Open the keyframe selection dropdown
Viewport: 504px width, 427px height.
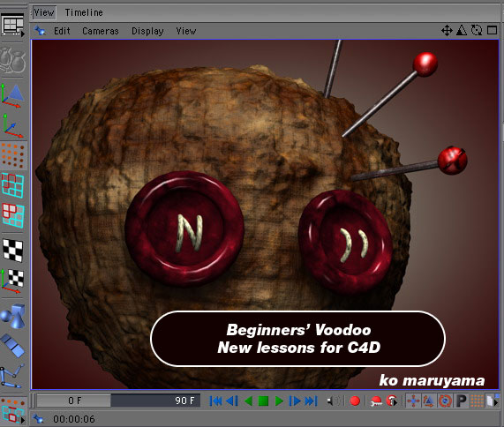click(x=392, y=401)
